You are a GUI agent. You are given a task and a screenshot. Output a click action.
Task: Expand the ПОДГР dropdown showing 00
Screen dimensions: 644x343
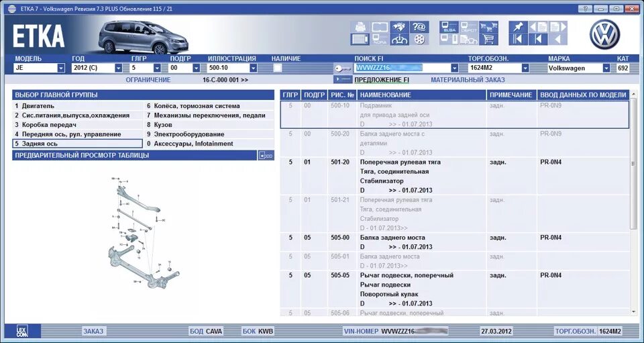tap(197, 68)
